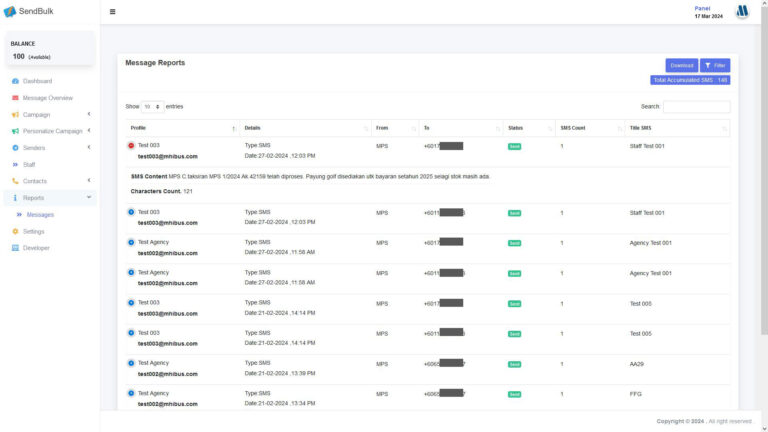Expand the first Test Agency row details
The width and height of the screenshot is (768, 432).
131,242
